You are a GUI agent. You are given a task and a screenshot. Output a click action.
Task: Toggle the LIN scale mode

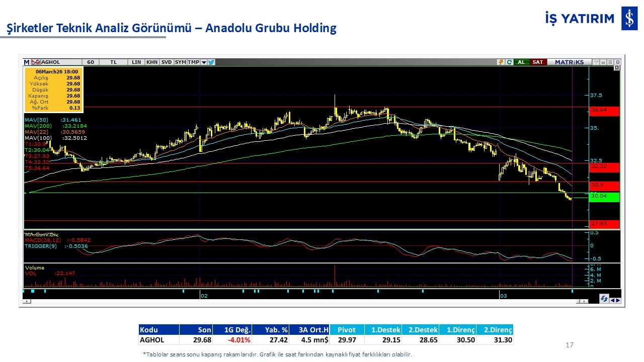coord(136,62)
